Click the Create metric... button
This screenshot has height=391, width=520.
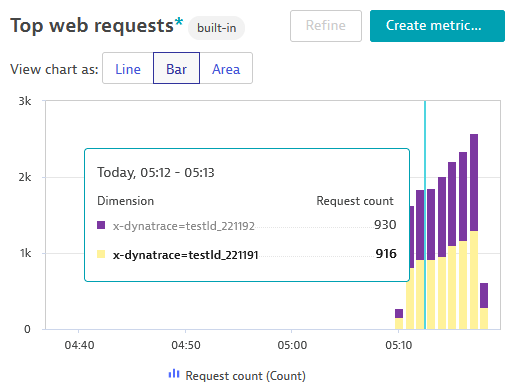(437, 26)
